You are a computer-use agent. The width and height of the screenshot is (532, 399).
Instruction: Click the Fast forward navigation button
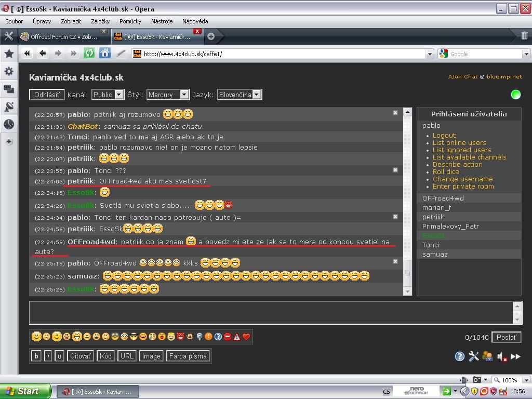(73, 54)
